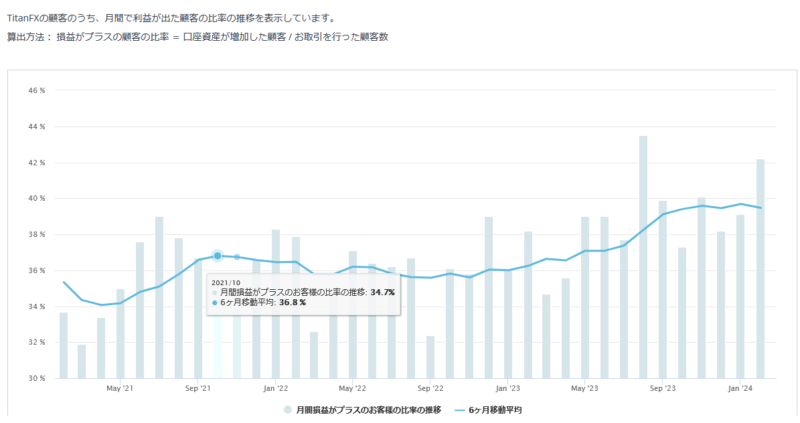Click the Jan '22 x-axis label

pyautogui.click(x=275, y=388)
